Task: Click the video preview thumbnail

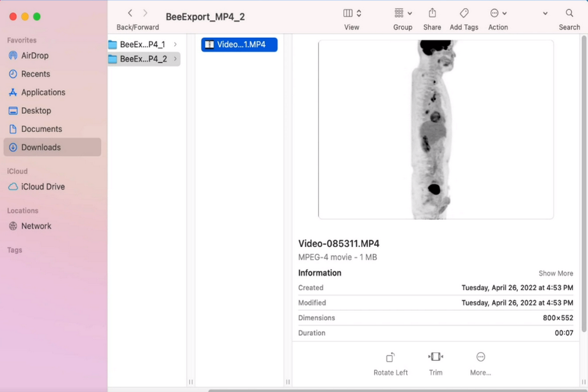Action: coord(436,130)
